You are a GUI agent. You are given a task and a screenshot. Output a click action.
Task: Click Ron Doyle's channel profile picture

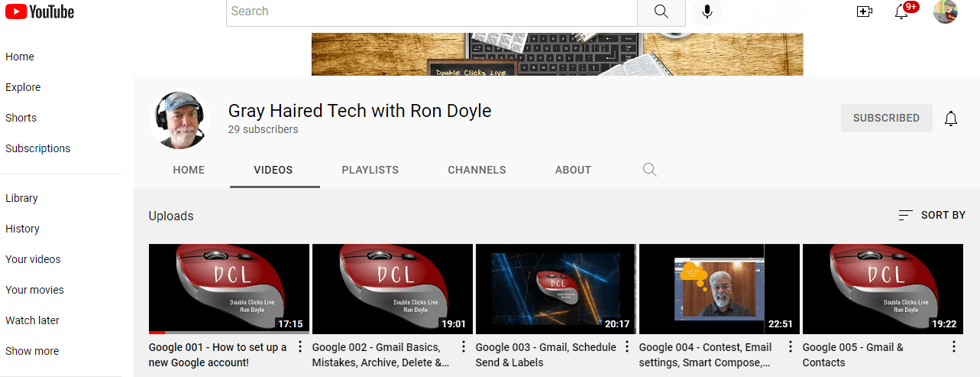point(180,119)
